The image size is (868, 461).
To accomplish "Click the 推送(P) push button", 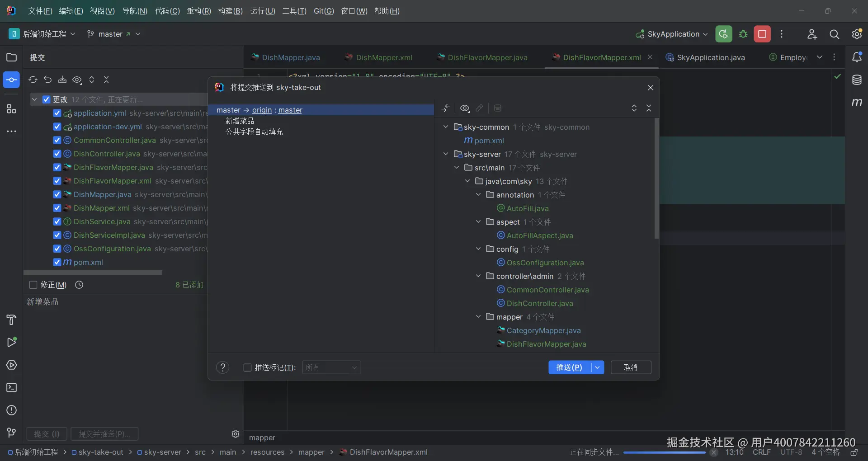I will (x=570, y=367).
